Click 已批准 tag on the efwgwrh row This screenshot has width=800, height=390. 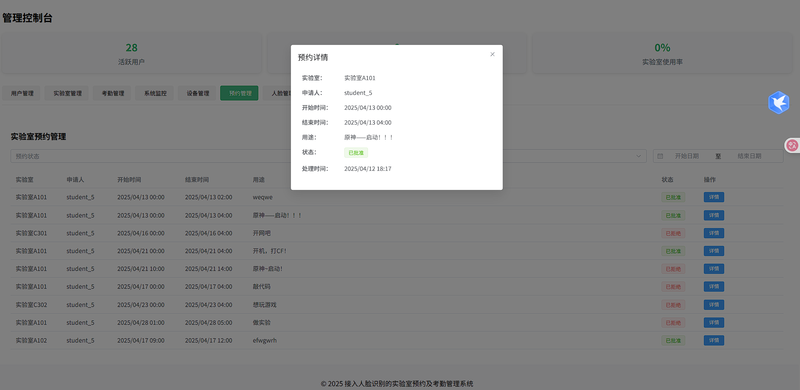point(673,340)
